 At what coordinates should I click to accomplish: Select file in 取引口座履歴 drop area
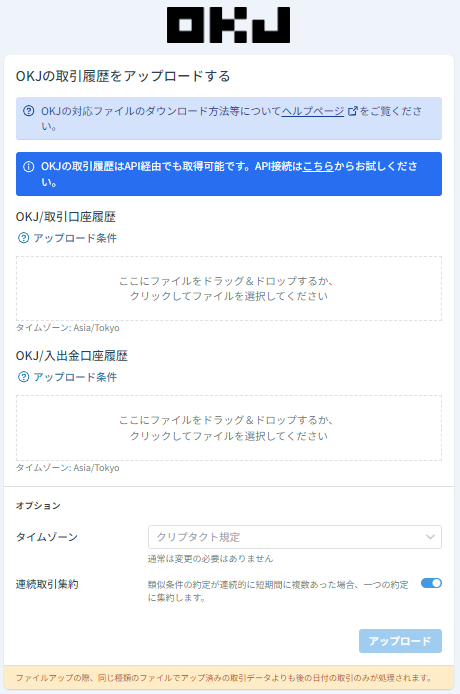(229, 289)
